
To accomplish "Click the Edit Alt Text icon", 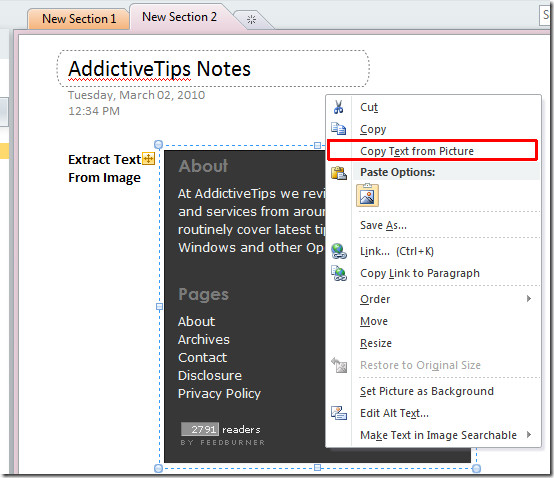I will tap(338, 413).
